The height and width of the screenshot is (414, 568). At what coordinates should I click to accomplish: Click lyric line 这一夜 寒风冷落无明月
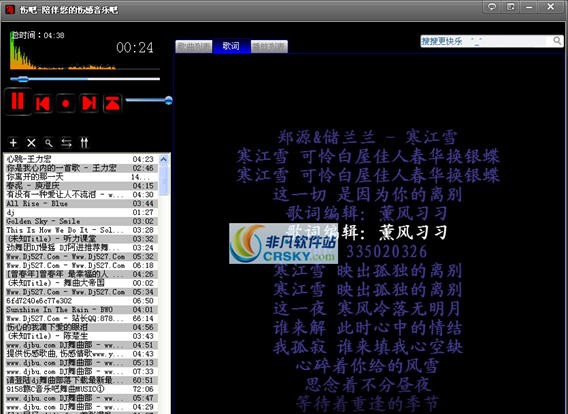point(367,309)
